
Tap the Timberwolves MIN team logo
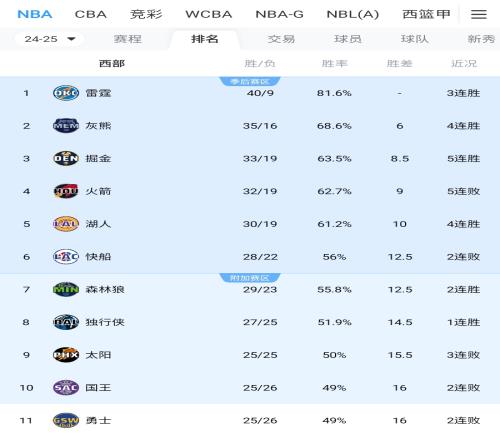point(66,289)
